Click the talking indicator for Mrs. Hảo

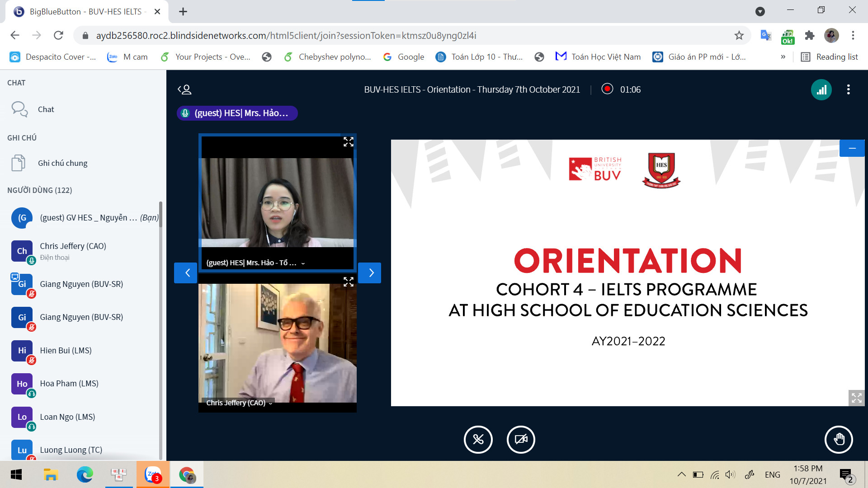click(237, 113)
